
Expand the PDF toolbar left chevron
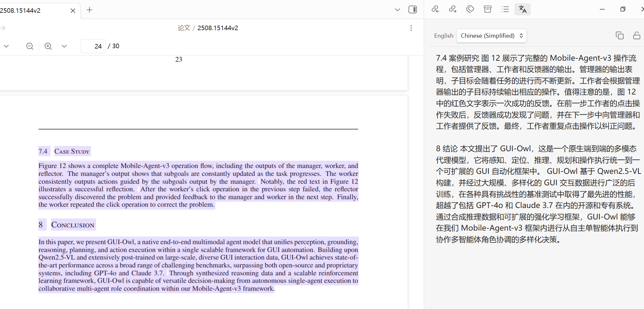pos(6,46)
